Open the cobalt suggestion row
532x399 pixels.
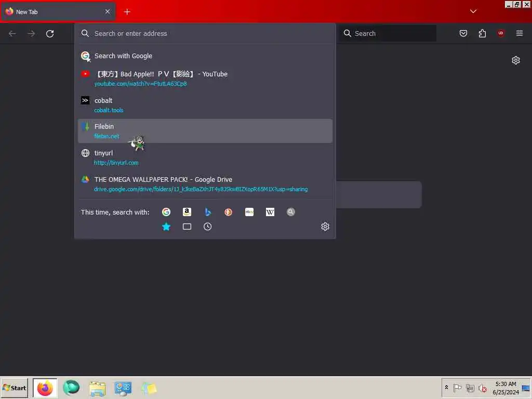coord(205,105)
